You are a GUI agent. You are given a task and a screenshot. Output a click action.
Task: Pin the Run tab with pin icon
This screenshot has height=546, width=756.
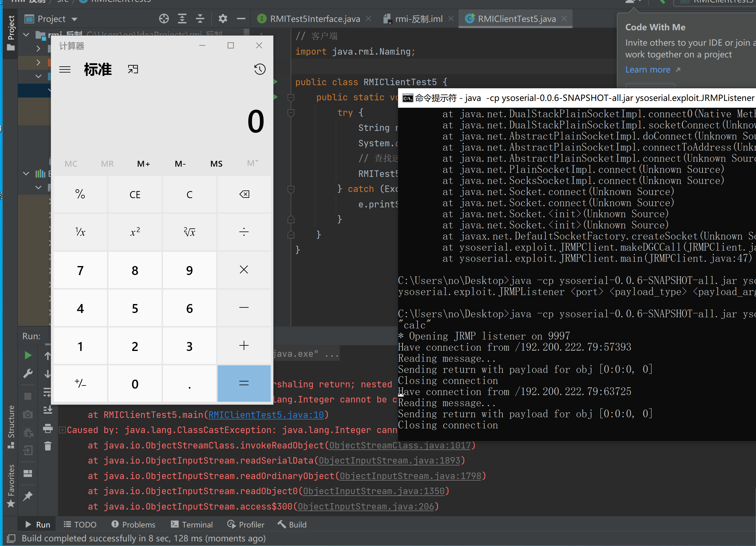(x=28, y=496)
